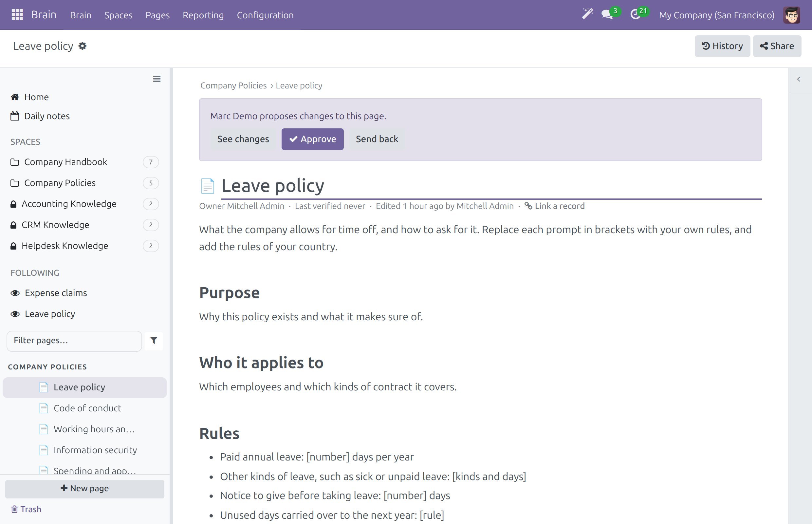Click Link a record link

(x=555, y=206)
